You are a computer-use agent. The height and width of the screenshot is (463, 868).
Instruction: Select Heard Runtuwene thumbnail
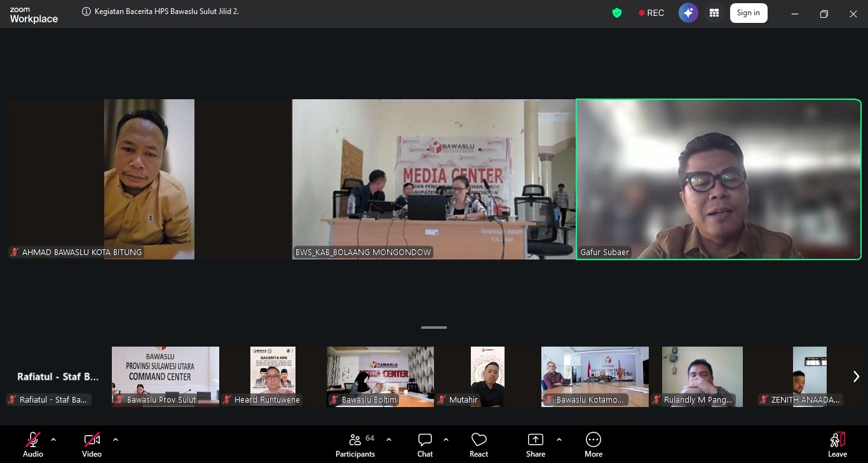(273, 377)
